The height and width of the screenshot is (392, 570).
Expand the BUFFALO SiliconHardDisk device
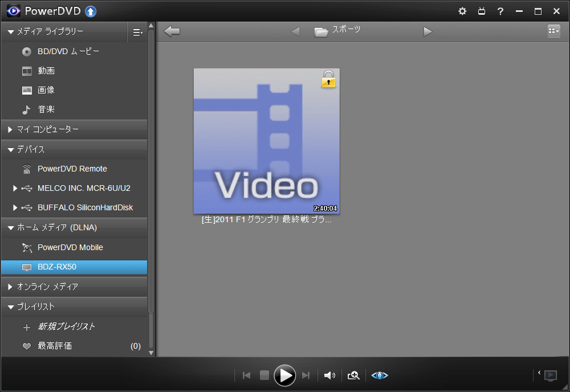[x=15, y=207]
